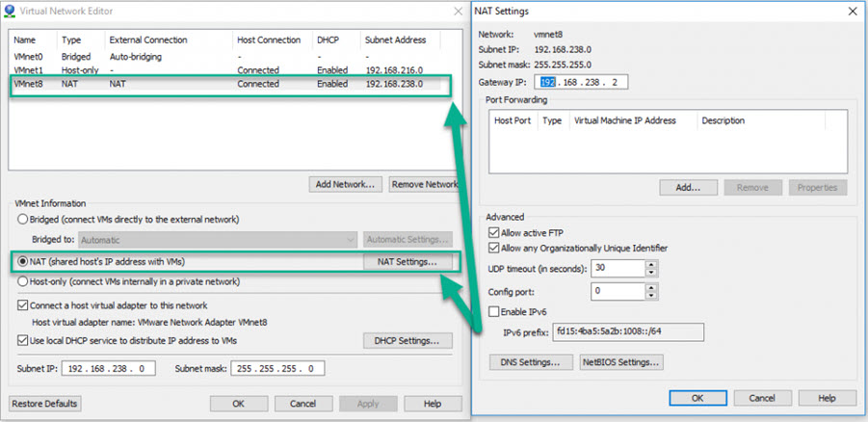The image size is (868, 422).
Task: Select the VMnet8 NAT network row
Action: 193,84
